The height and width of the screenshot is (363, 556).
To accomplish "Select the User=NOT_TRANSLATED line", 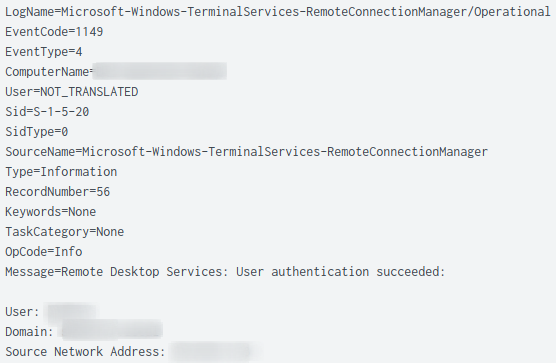I will 72,92.
